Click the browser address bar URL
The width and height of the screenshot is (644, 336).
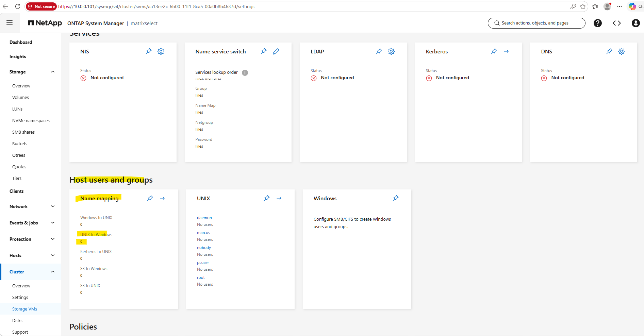156,6
